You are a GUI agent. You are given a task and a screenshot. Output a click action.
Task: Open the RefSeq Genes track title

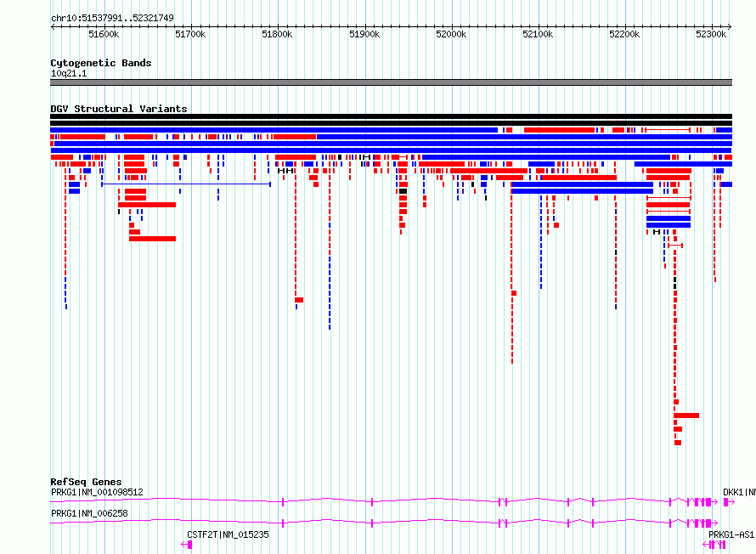(x=86, y=482)
